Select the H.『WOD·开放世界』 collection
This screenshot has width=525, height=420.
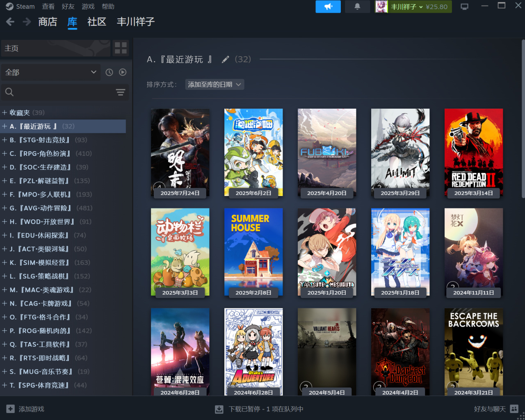pyautogui.click(x=63, y=221)
